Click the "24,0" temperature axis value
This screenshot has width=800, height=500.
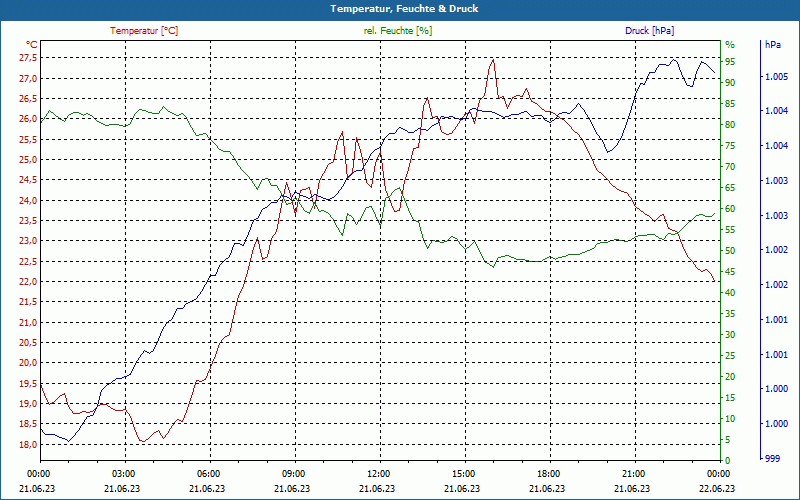(x=28, y=201)
